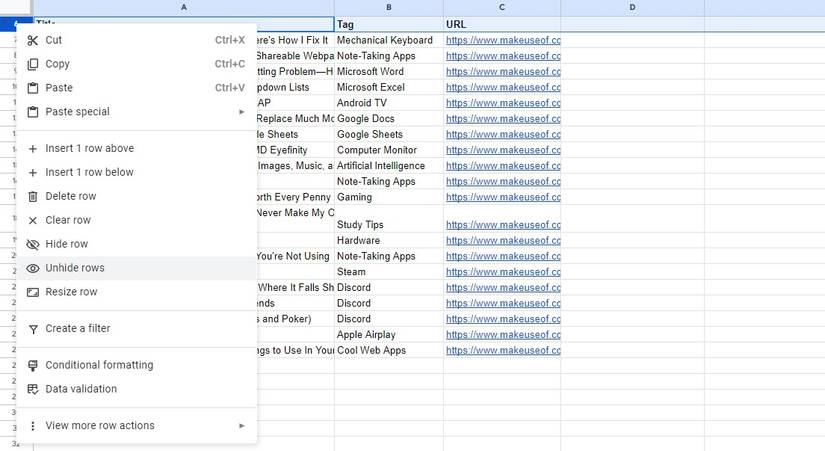The image size is (825, 451).
Task: Select Insert 1 row above
Action: (x=137, y=148)
